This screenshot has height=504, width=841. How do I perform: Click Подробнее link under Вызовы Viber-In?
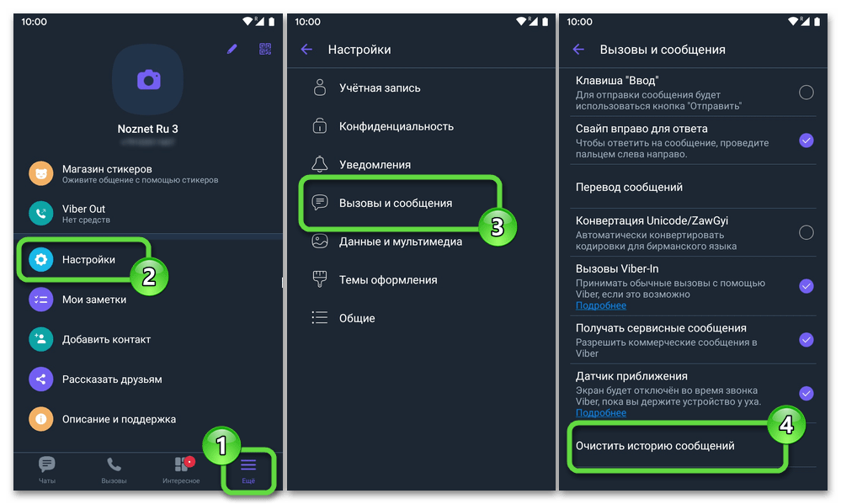click(601, 305)
